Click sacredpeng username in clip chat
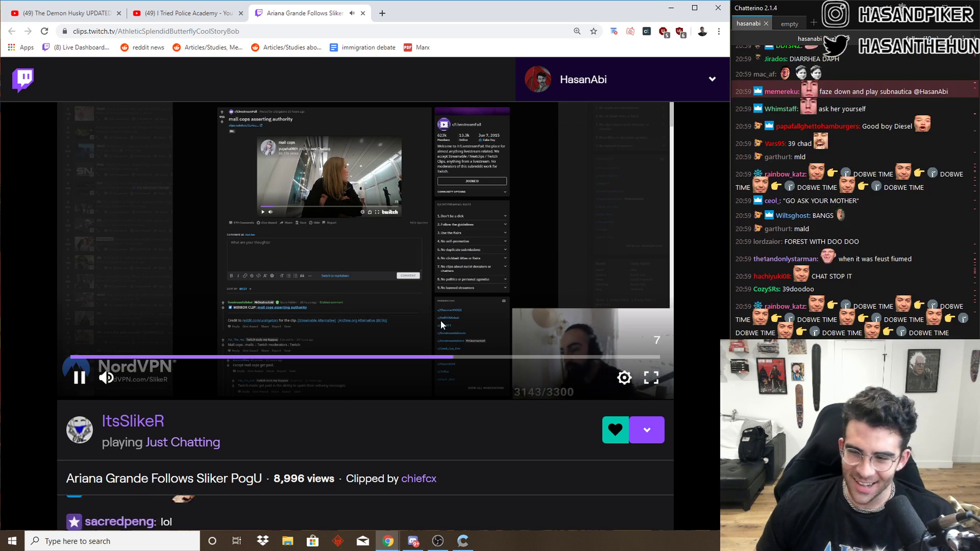Viewport: 980px width, 551px height. coord(120,522)
